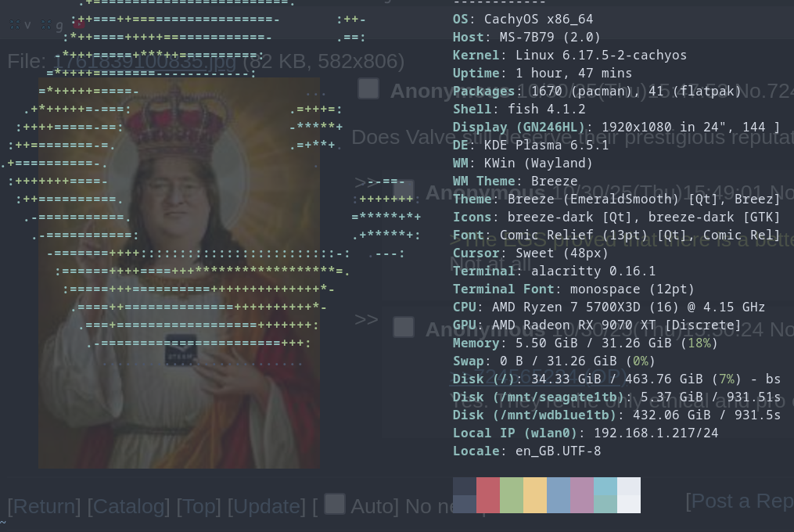This screenshot has width=794, height=532.
Task: Click the 'Disk (/mnt/seagate1tb)' line
Action: [x=616, y=397]
